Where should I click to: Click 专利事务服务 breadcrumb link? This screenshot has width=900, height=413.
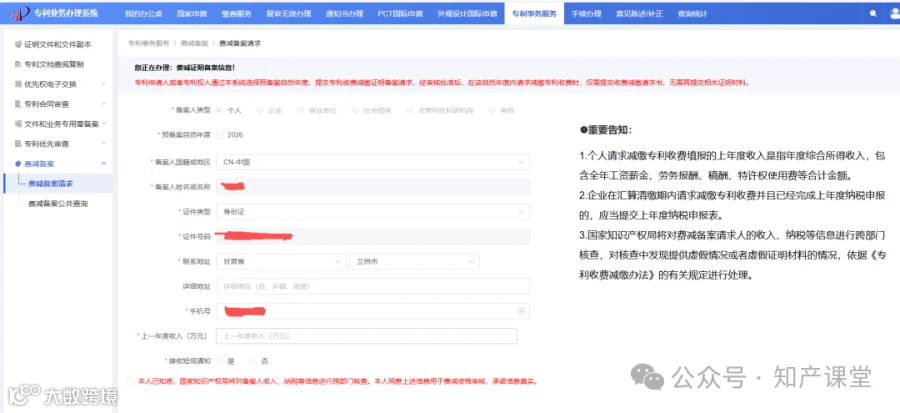pyautogui.click(x=148, y=43)
